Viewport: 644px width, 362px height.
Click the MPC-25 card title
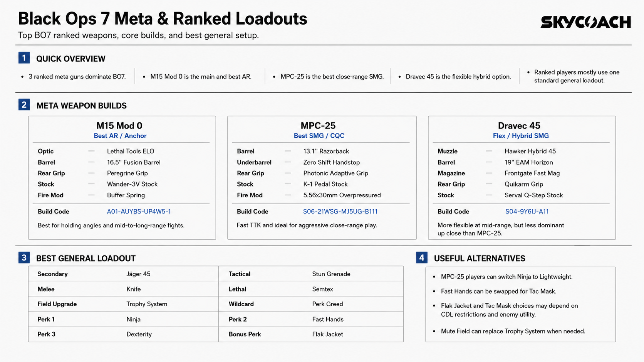click(x=318, y=126)
